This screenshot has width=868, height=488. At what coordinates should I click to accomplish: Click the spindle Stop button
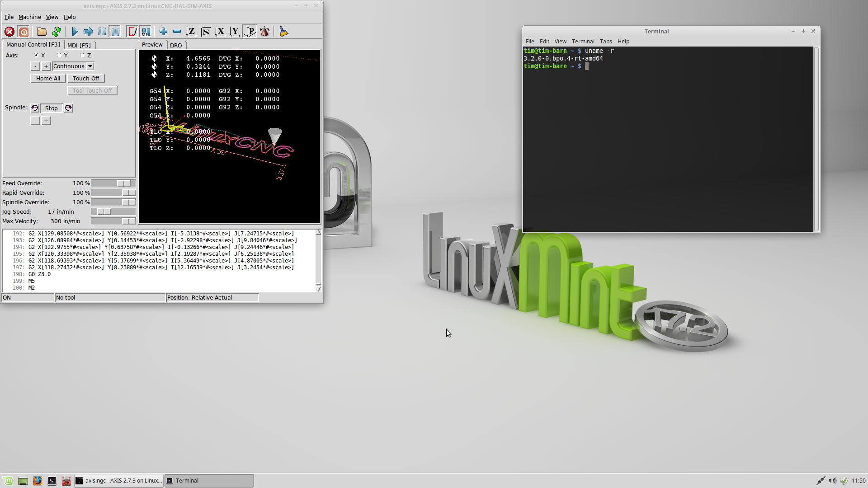pos(52,108)
